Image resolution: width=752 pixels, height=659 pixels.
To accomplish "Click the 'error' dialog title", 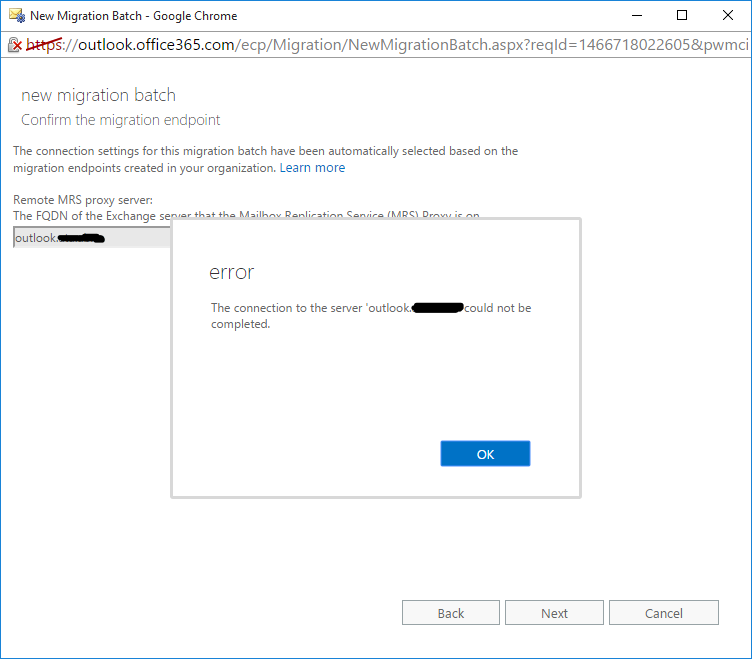I will [x=231, y=272].
